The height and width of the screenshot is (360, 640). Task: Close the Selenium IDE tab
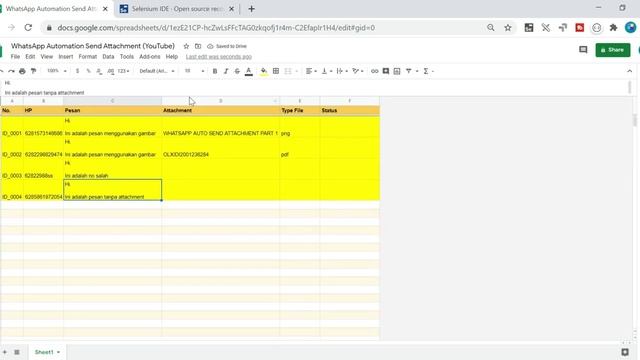[231, 9]
